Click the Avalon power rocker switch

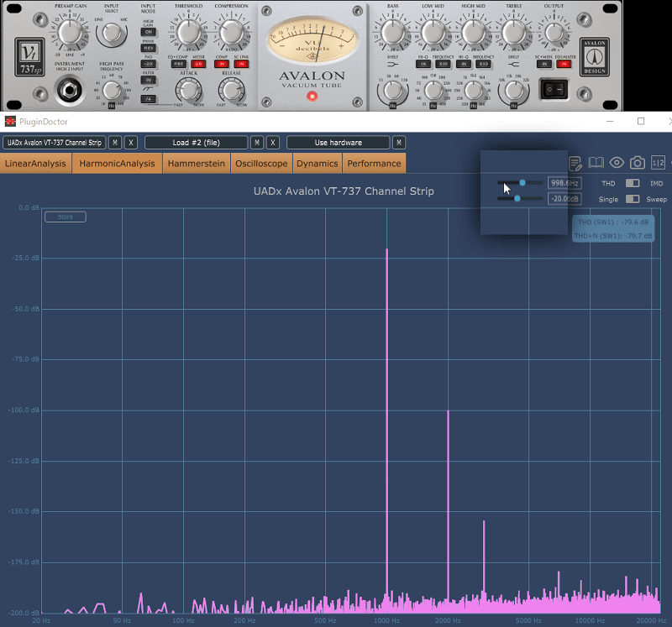coord(554,90)
